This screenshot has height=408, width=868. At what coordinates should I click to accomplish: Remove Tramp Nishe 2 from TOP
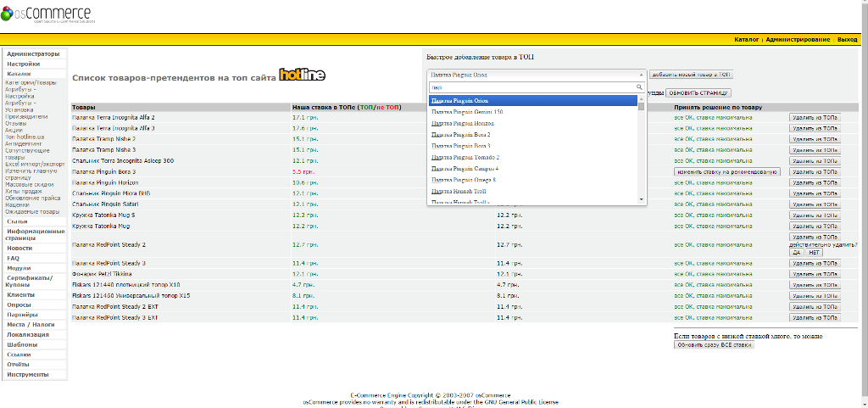[815, 139]
